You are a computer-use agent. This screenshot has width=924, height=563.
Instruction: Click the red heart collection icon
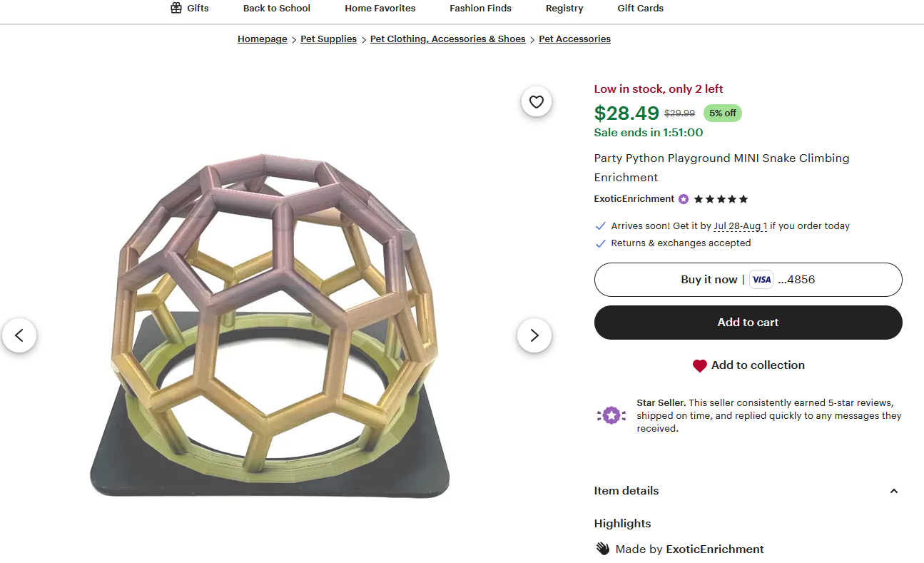699,365
